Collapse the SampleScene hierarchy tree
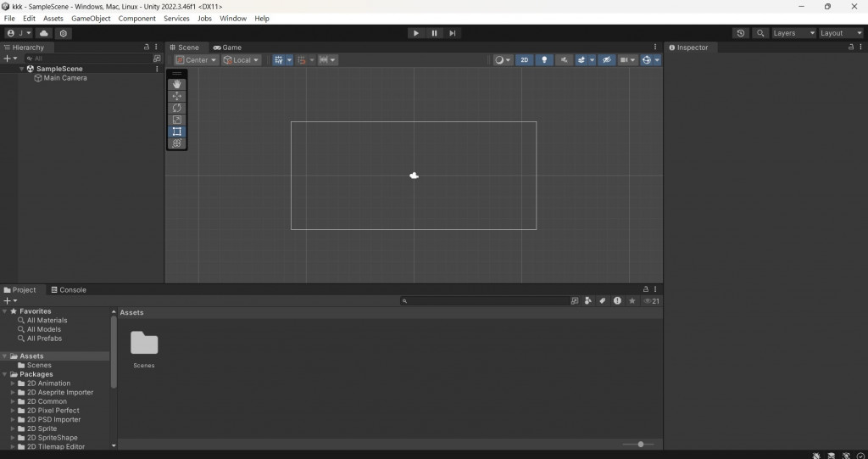The width and height of the screenshot is (868, 459). tap(21, 69)
